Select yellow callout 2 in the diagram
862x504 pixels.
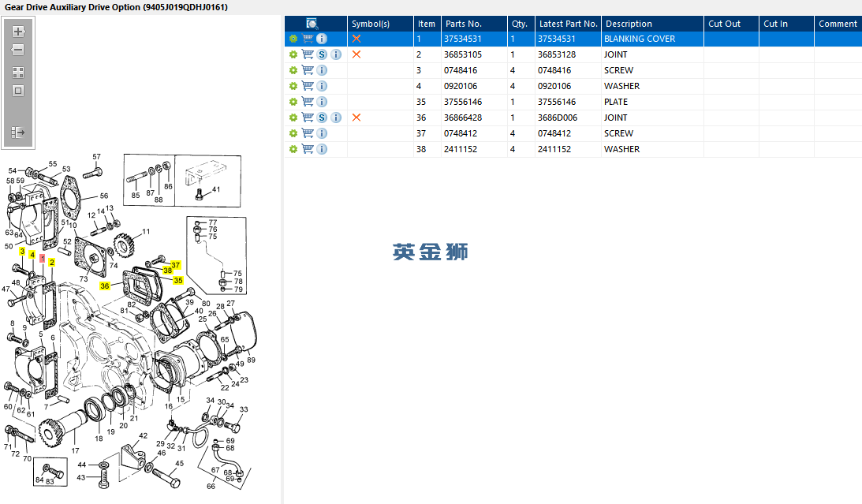click(52, 262)
